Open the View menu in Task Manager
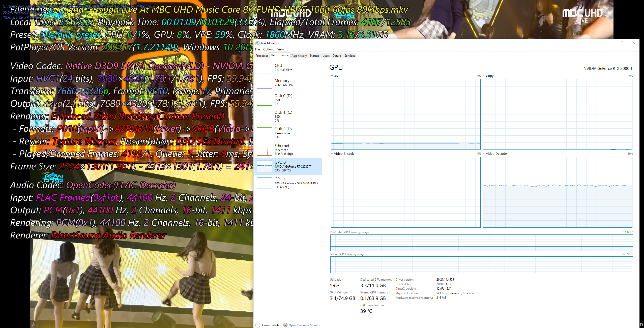Screen dimensions: 644x328 [x=280, y=49]
